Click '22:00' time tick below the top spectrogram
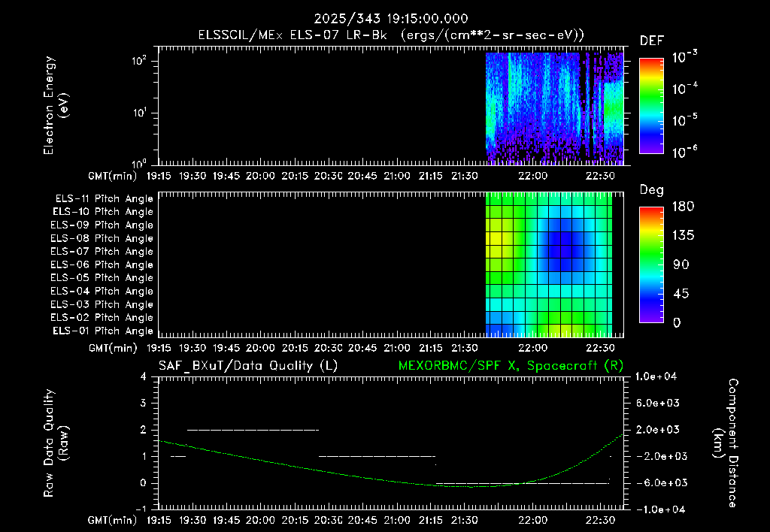The width and height of the screenshot is (770, 532). coord(532,176)
